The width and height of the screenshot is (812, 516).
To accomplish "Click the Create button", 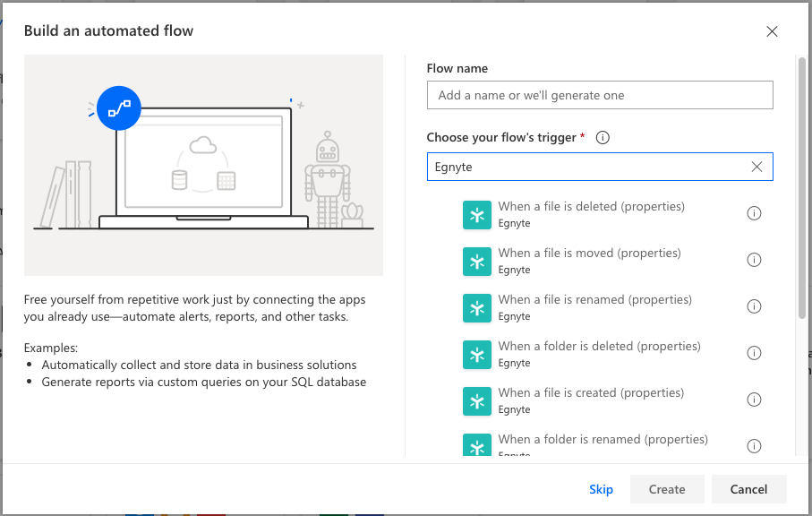I will point(667,489).
